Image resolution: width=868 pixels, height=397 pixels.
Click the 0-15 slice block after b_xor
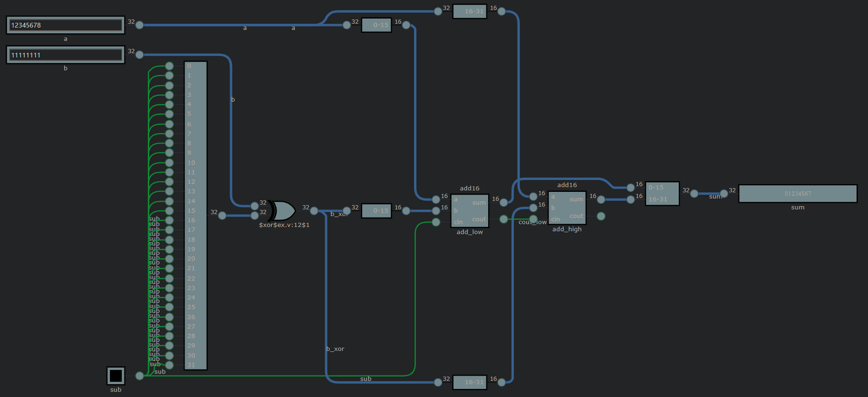click(x=376, y=211)
